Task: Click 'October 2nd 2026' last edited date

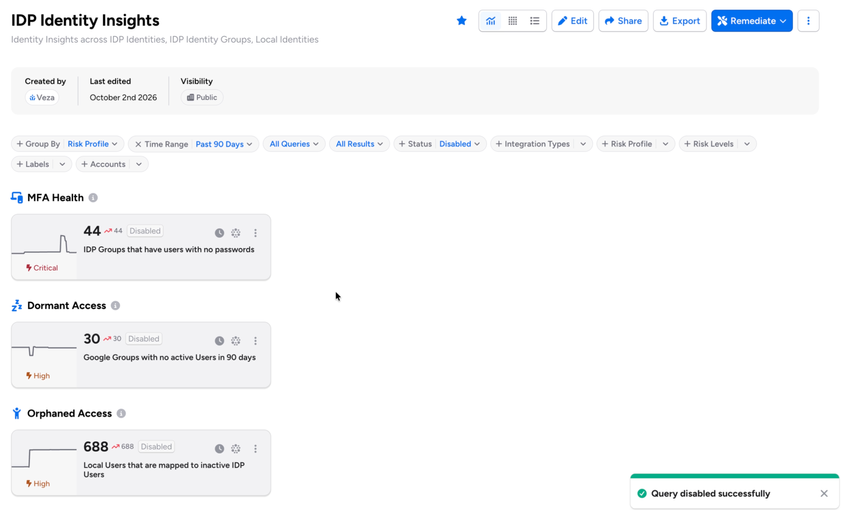Action: [123, 98]
